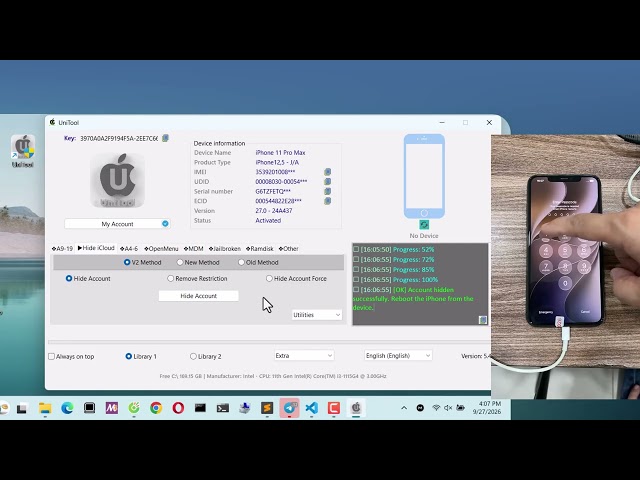Open Sublime Text from taskbar

click(x=267, y=408)
